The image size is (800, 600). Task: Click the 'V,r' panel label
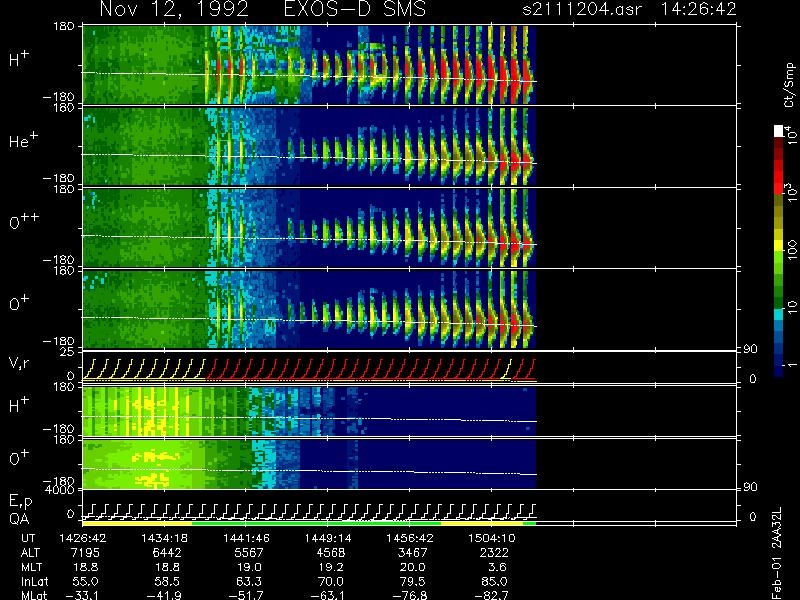(19, 363)
